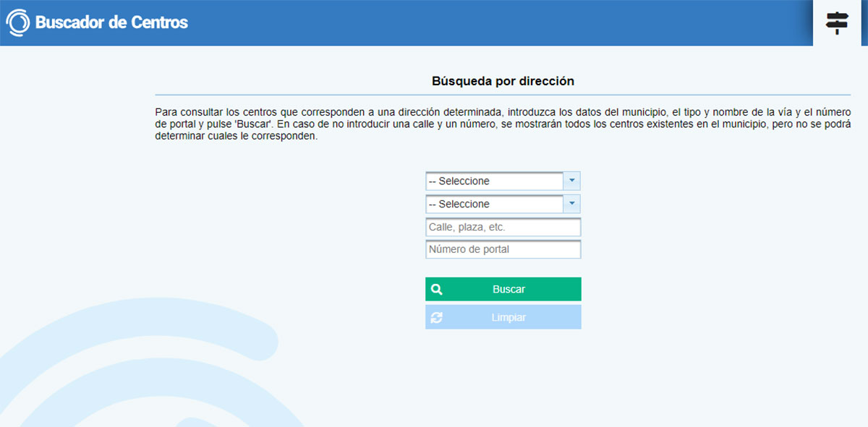Click the magnifying glass icon on Buscar

pyautogui.click(x=436, y=289)
